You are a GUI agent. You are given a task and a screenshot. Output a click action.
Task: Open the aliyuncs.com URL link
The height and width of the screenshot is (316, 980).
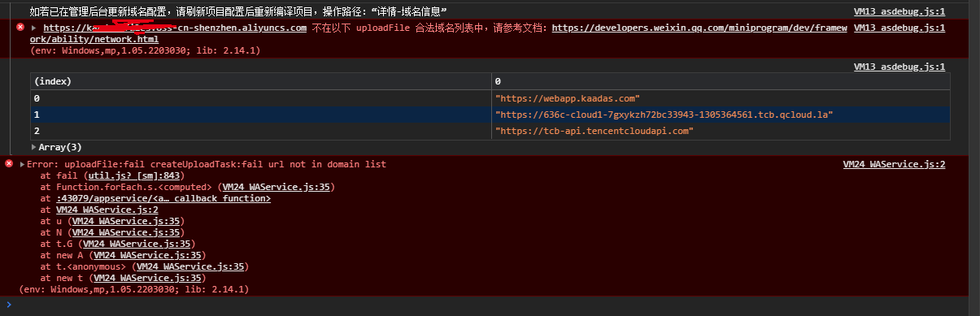pyautogui.click(x=175, y=28)
